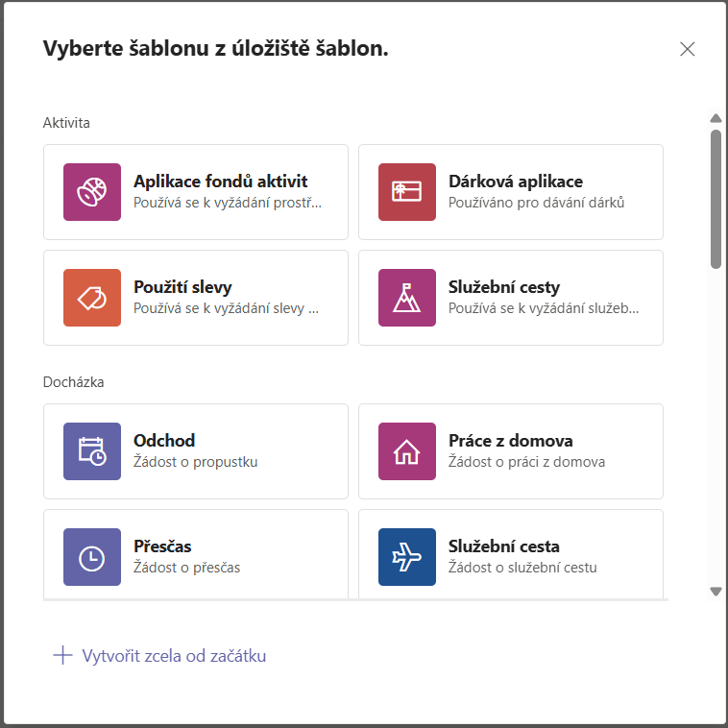728x728 pixels.
Task: Close the template selection dialog
Action: (x=687, y=49)
